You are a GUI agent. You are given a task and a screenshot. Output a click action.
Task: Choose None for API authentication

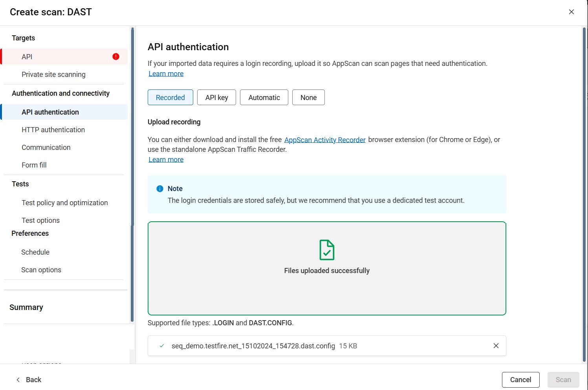308,97
